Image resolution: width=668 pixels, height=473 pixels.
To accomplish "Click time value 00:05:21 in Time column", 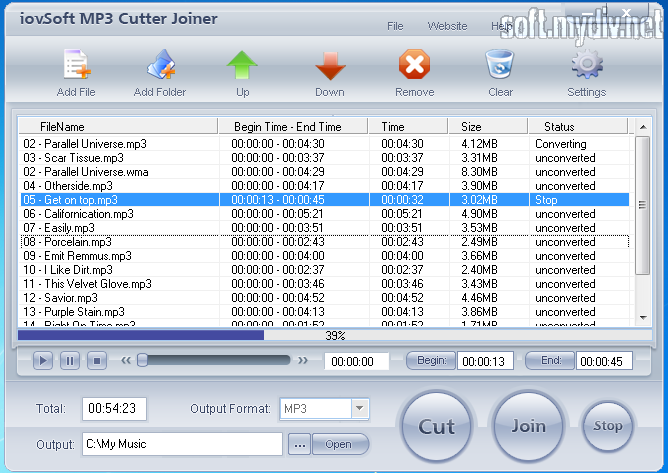I will tap(402, 214).
